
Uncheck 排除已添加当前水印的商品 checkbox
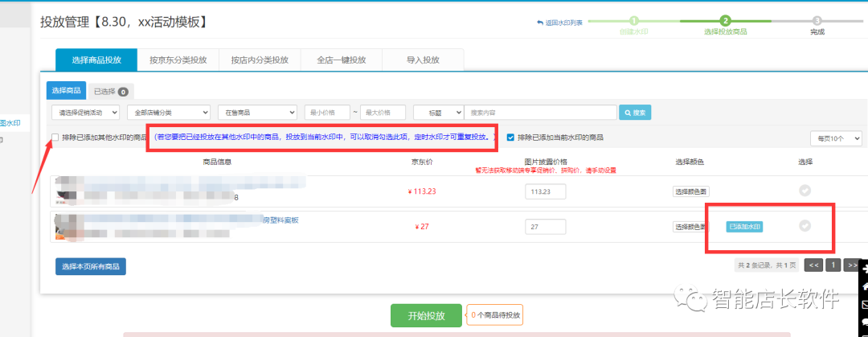pos(510,138)
